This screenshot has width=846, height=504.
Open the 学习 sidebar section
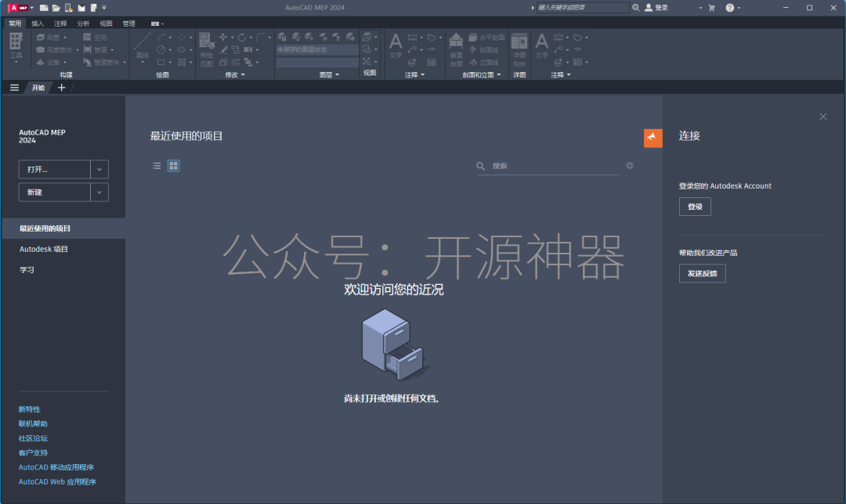pyautogui.click(x=27, y=269)
